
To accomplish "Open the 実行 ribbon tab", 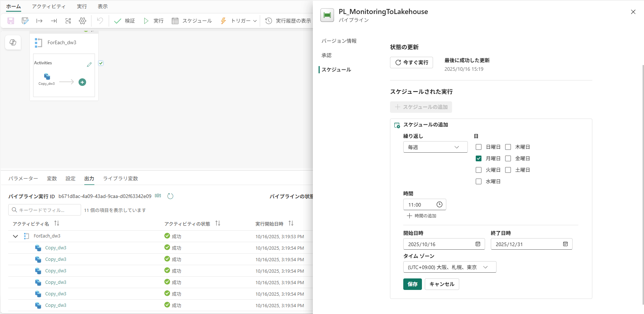I will tap(82, 6).
